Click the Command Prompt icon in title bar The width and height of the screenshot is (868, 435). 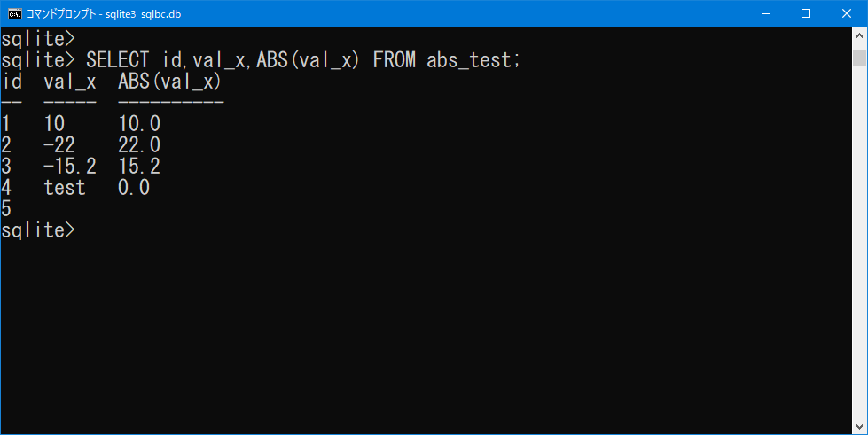tap(15, 13)
